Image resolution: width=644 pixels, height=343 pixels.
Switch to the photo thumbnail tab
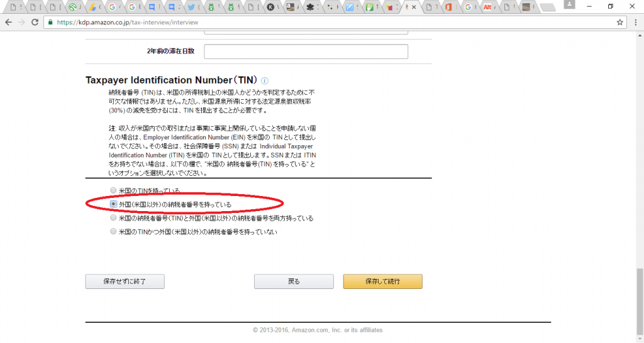[526, 7]
